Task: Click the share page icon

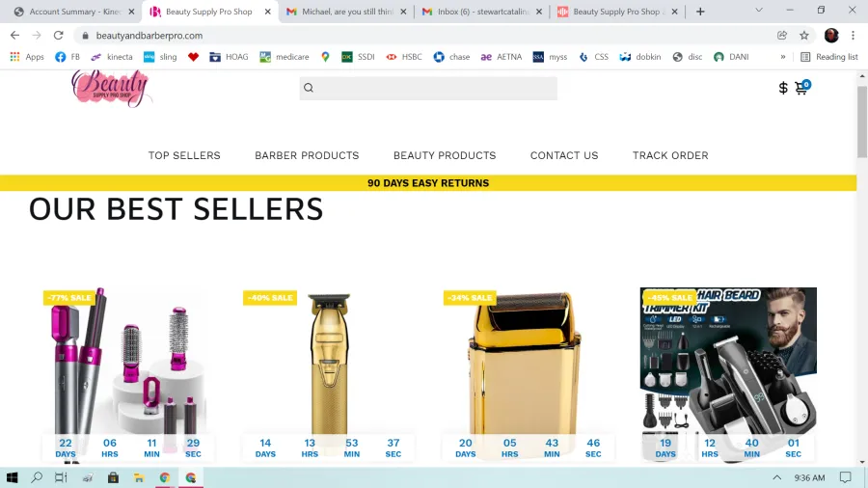Action: pos(781,36)
